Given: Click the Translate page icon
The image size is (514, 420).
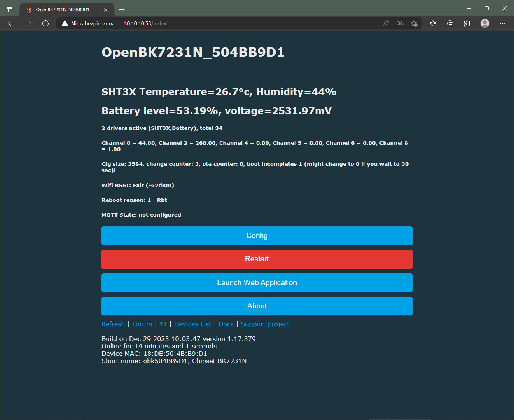Looking at the screenshot, I should click(x=400, y=23).
